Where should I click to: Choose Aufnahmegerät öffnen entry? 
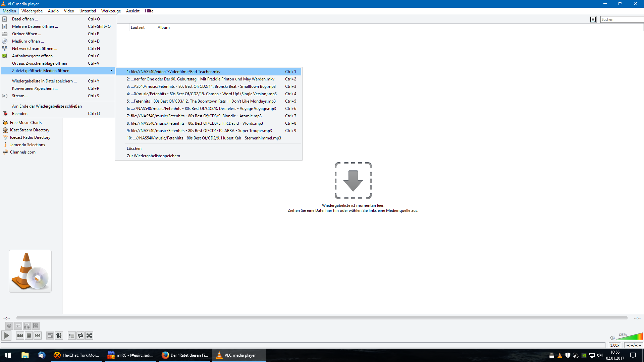58,56
